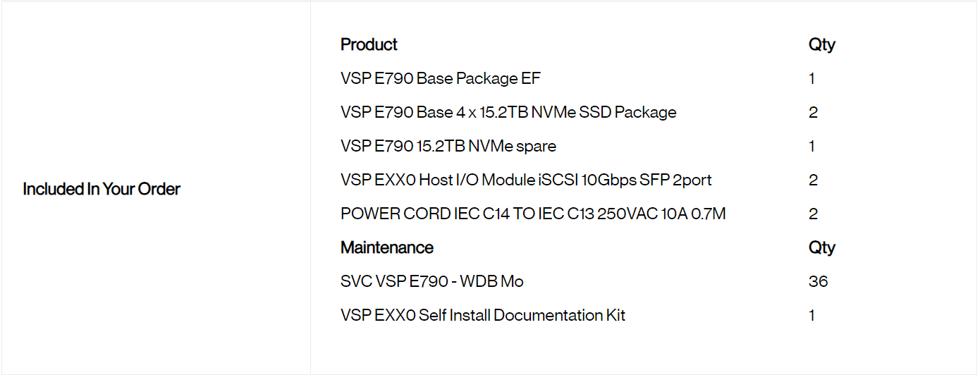
Task: Select the 4 x 15.2TB NVMe SSD Package item
Action: click(508, 112)
